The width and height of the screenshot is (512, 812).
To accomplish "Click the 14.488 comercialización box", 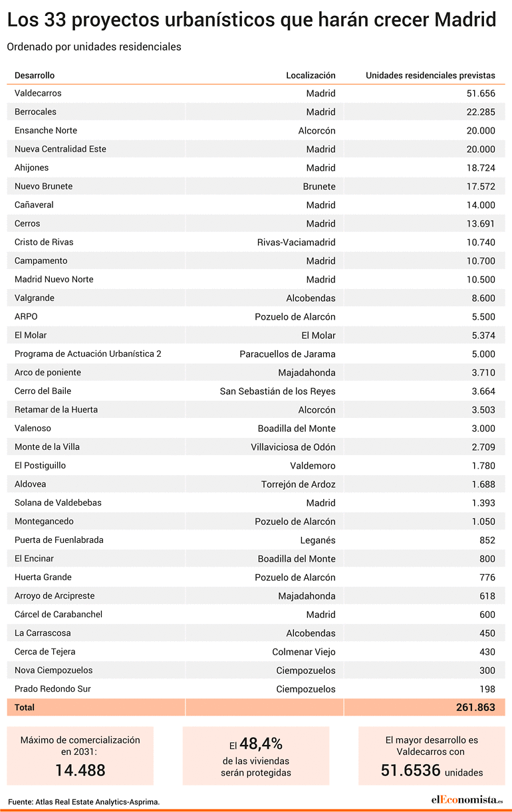I will pos(80,756).
